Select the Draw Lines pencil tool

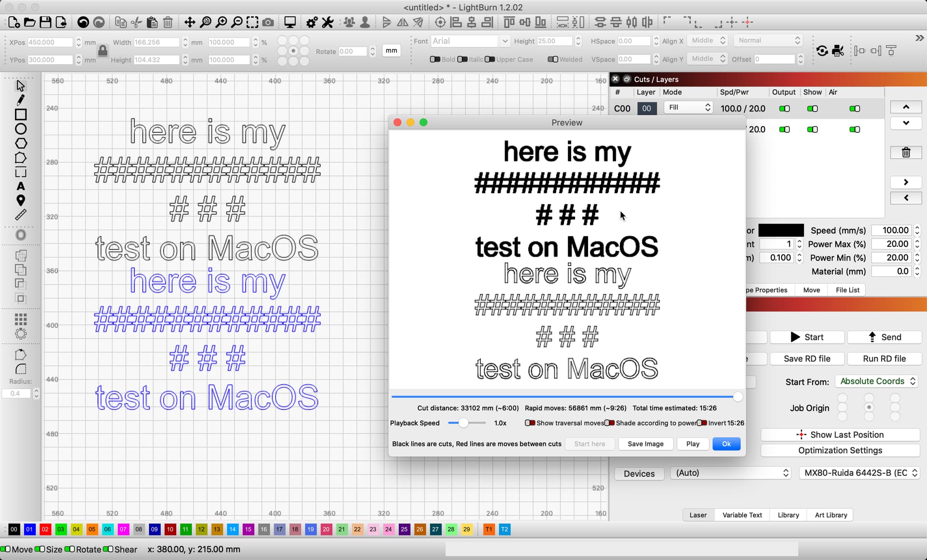click(20, 100)
